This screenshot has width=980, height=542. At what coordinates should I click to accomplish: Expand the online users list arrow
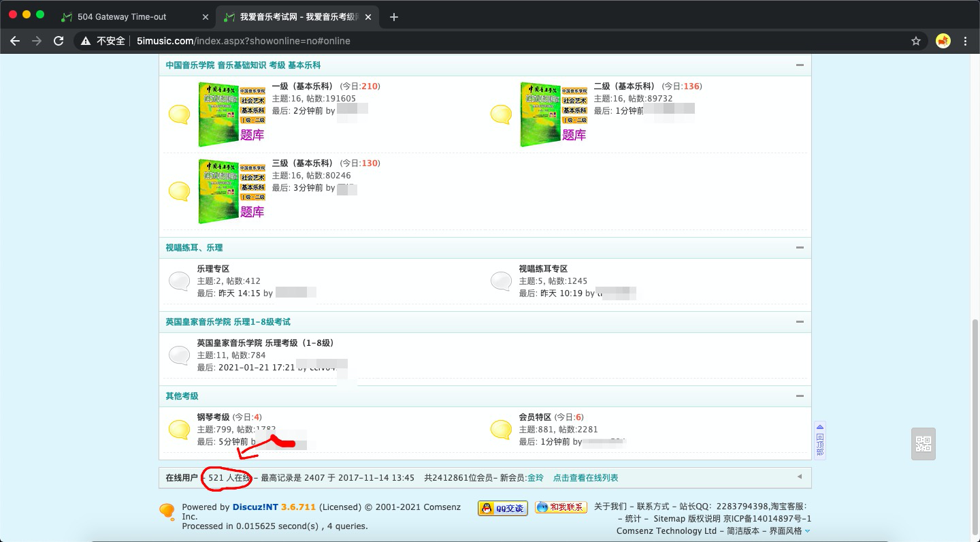800,477
